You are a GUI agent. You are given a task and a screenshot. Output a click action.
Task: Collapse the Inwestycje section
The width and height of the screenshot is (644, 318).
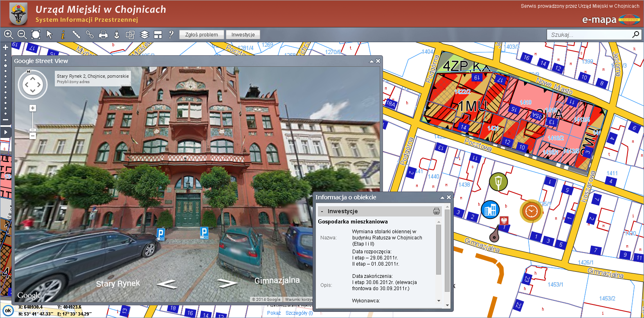322,212
